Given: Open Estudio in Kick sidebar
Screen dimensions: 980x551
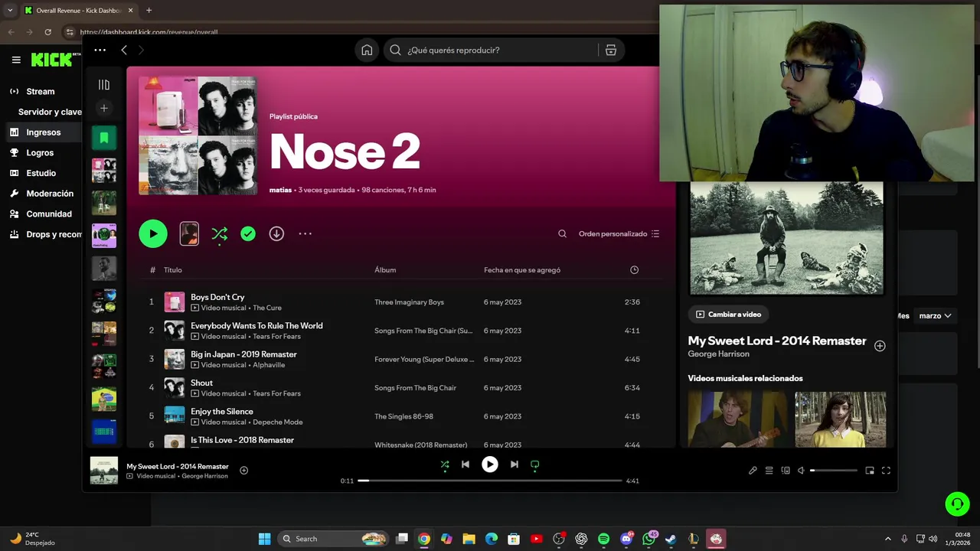Looking at the screenshot, I should pyautogui.click(x=41, y=173).
